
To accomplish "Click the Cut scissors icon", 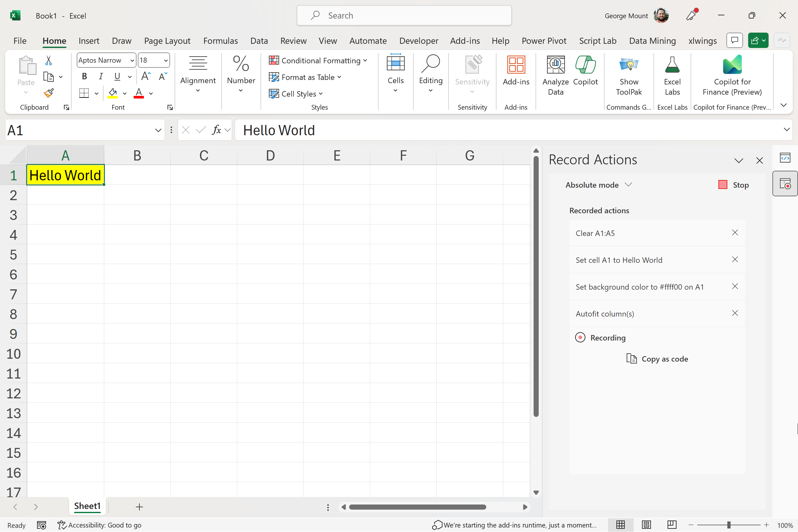I will 49,61.
